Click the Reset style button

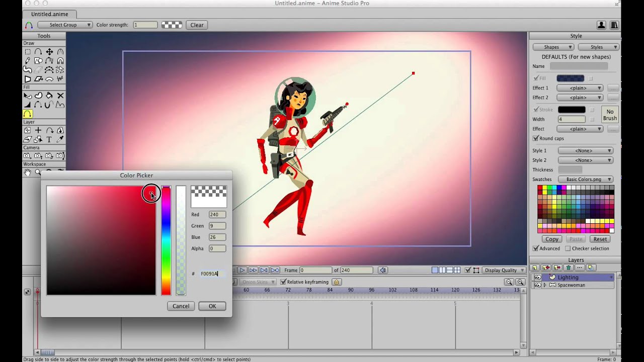click(600, 239)
